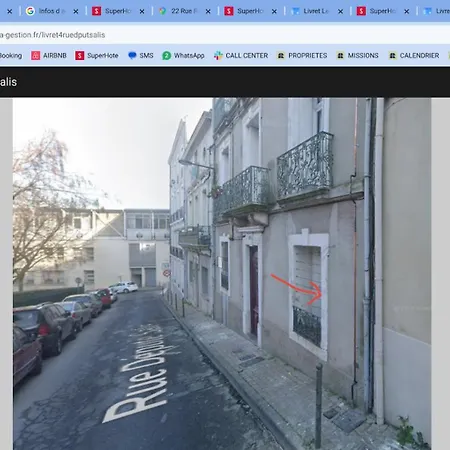450x450 pixels.
Task: Open the CALL CENTER bookmark
Action: 241,55
